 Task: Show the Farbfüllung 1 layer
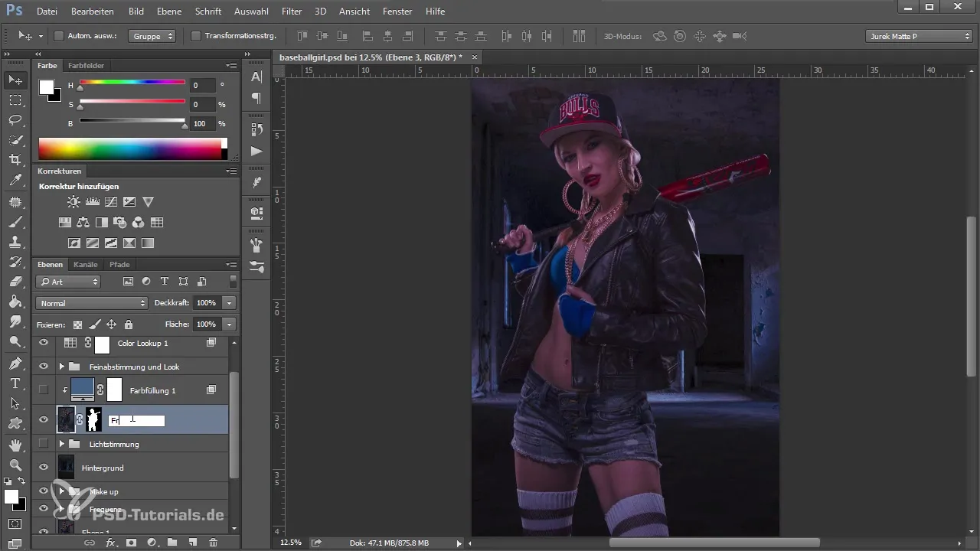tap(44, 390)
